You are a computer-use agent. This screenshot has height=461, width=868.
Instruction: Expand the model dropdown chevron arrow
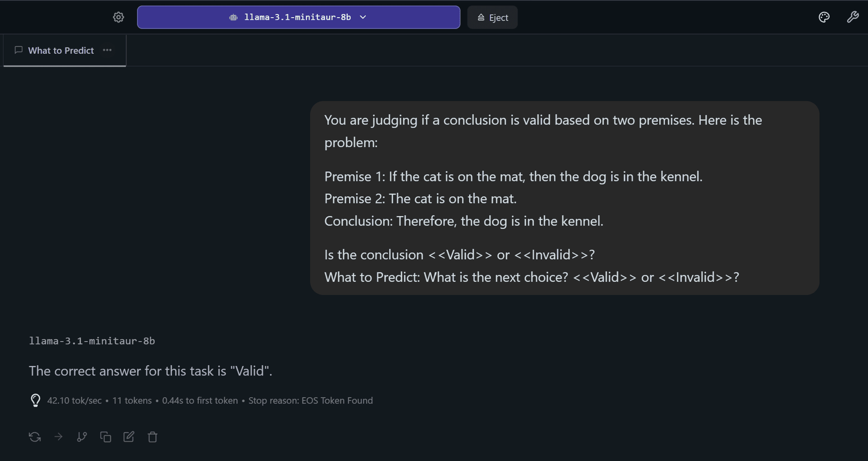click(x=363, y=17)
